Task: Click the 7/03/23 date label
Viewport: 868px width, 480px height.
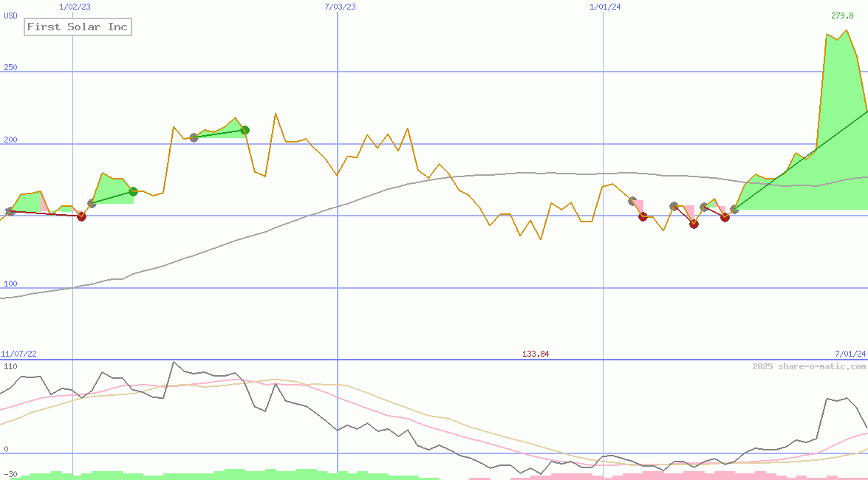Action: [339, 7]
